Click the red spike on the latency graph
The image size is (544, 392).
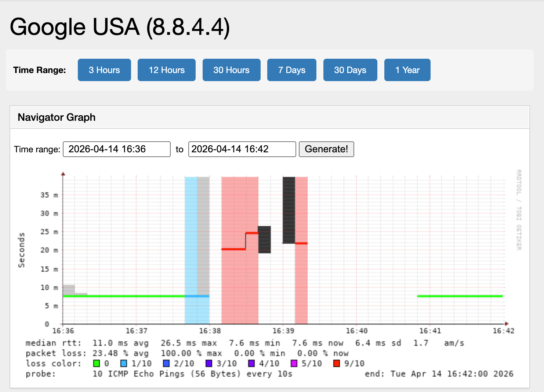coord(251,233)
